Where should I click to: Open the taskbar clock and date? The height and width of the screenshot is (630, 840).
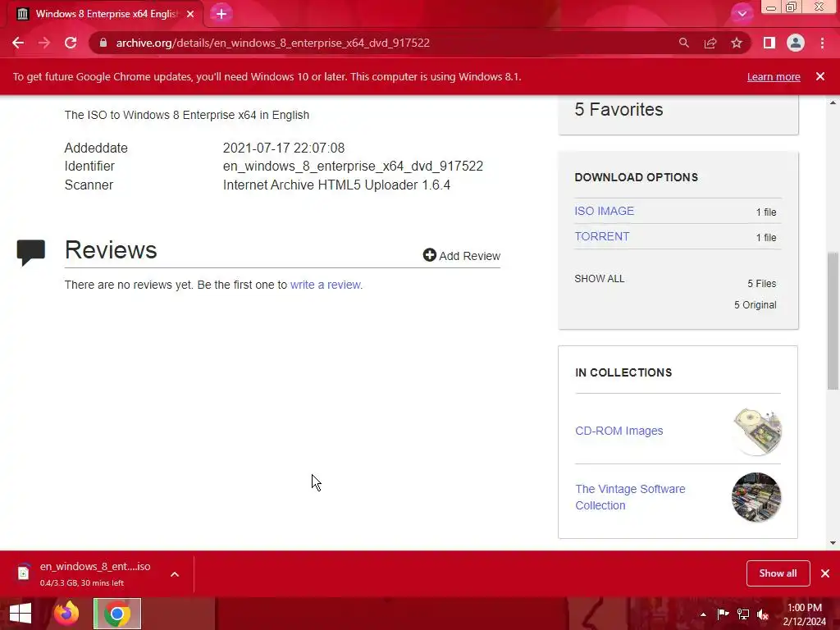click(804, 614)
